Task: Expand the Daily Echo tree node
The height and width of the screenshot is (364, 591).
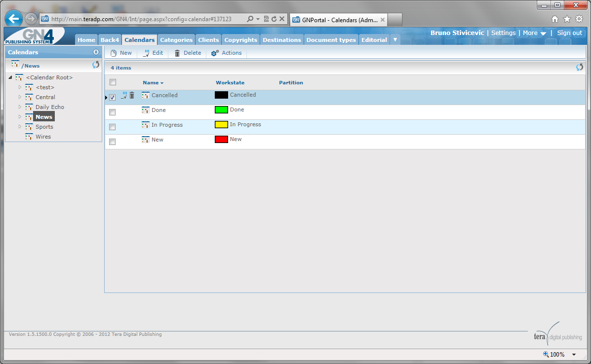Action: [20, 107]
